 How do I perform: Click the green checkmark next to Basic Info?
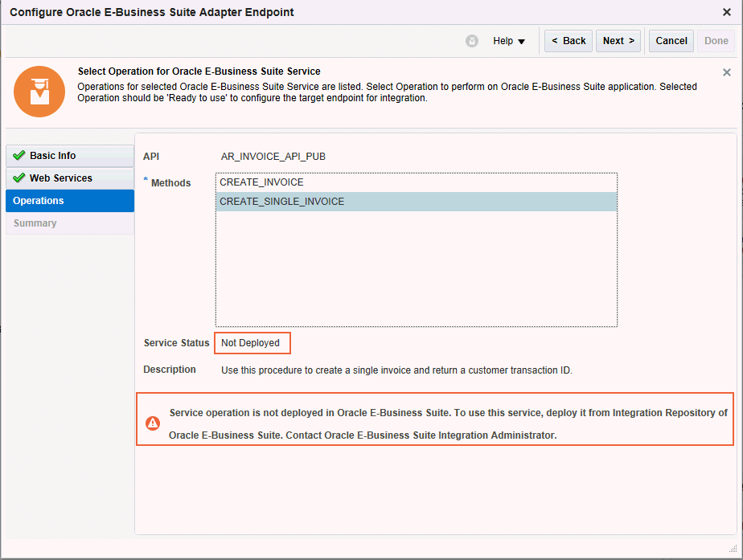(x=19, y=155)
